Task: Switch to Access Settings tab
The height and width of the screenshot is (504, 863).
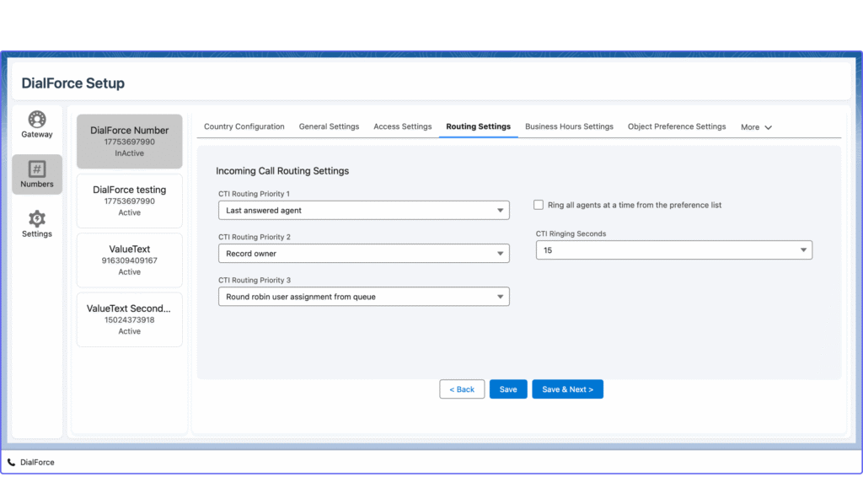Action: click(403, 126)
